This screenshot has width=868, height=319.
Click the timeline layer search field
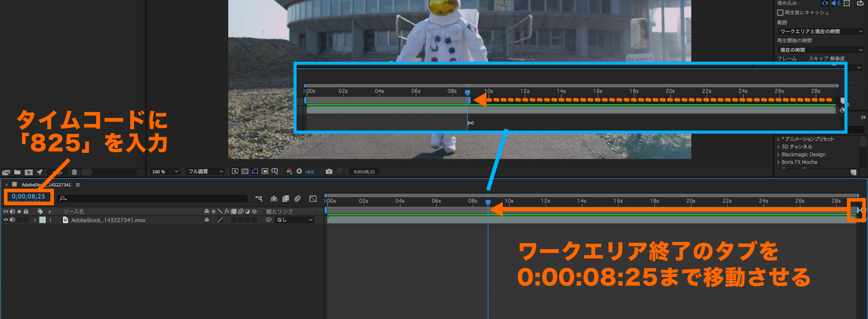point(152,199)
